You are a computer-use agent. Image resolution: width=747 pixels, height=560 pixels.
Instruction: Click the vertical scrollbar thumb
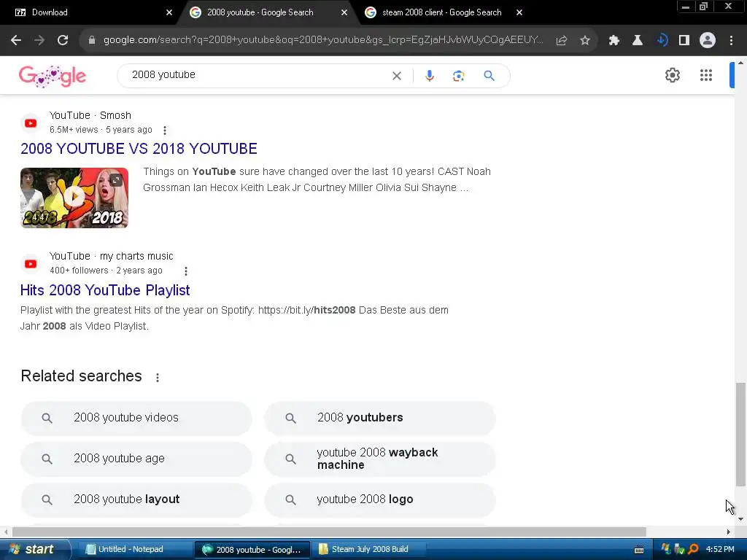(x=740, y=435)
